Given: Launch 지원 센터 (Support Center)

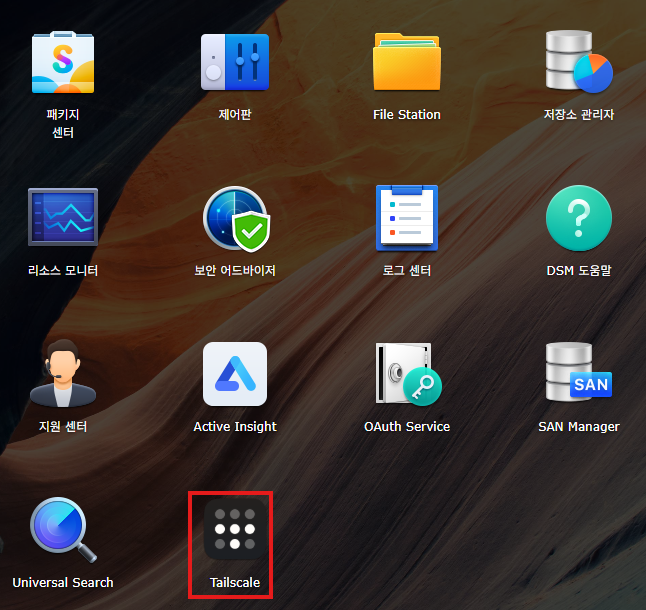Looking at the screenshot, I should (63, 373).
